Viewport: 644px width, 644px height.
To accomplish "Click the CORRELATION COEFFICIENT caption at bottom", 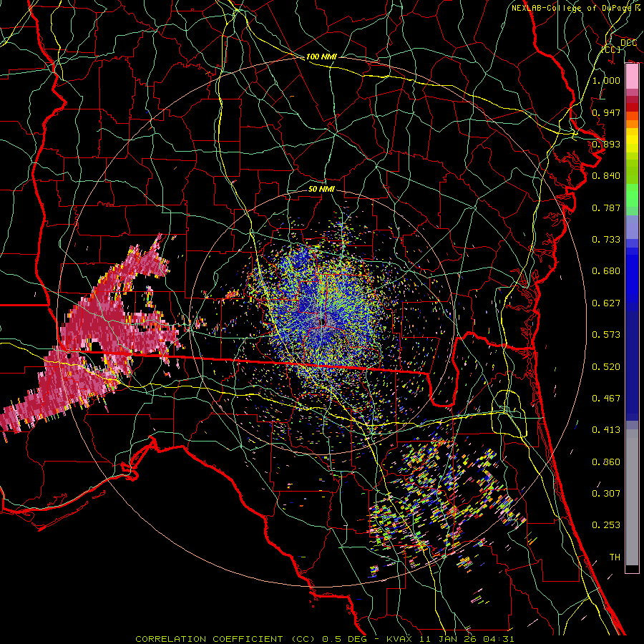I will pos(324,639).
